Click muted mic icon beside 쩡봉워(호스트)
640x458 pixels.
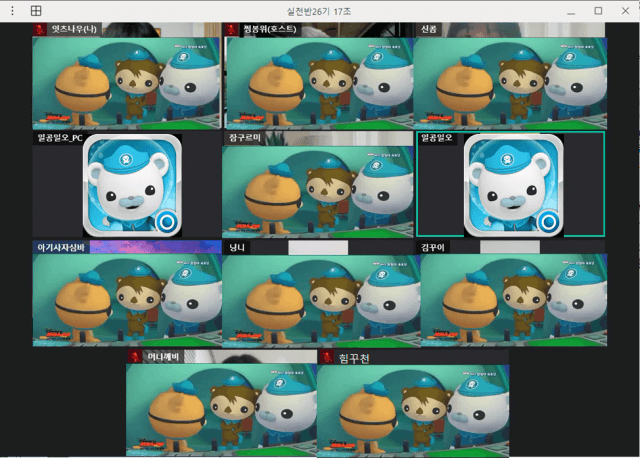231,29
